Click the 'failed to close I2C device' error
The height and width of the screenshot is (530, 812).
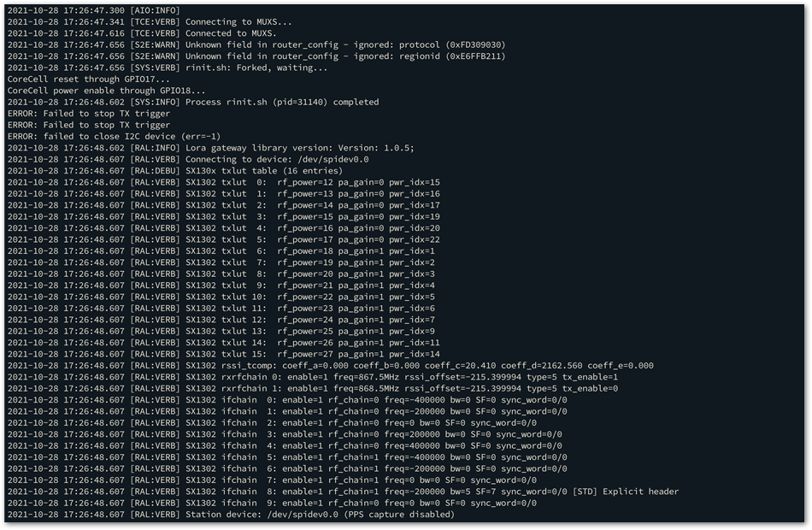point(114,136)
